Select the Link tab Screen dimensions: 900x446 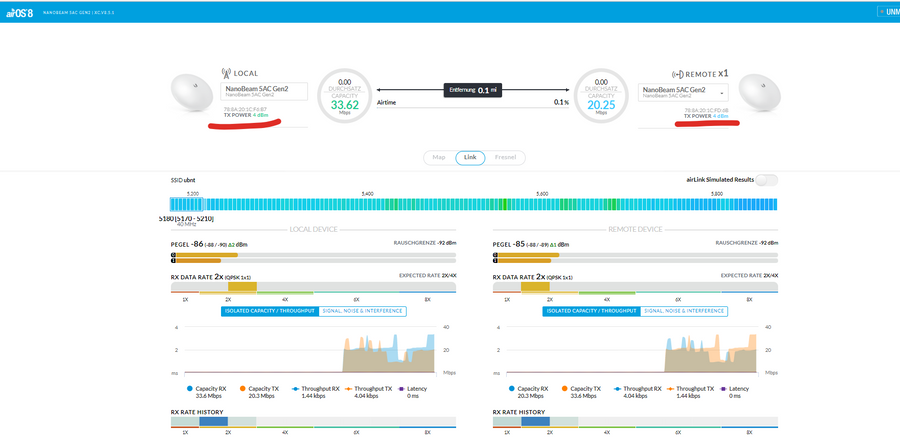[470, 157]
